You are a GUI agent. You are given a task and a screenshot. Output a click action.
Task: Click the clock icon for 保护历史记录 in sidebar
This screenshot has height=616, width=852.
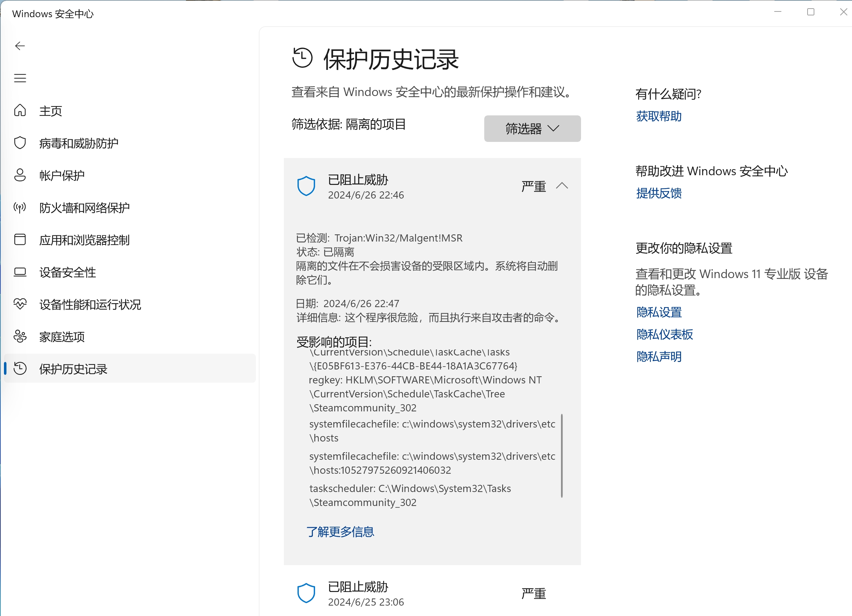(x=20, y=368)
